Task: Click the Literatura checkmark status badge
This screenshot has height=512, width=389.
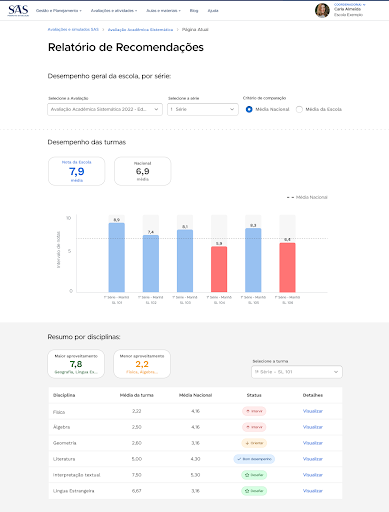Action: [x=254, y=459]
